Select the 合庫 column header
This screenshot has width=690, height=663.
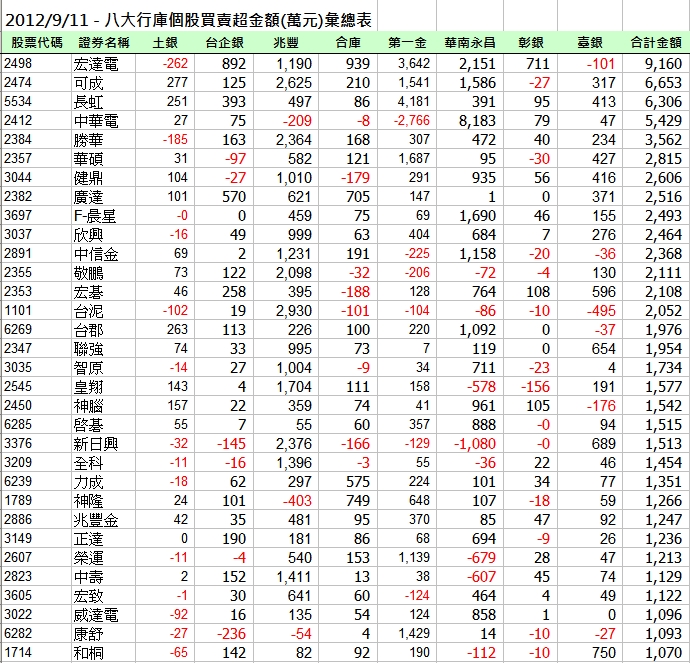pyautogui.click(x=348, y=43)
